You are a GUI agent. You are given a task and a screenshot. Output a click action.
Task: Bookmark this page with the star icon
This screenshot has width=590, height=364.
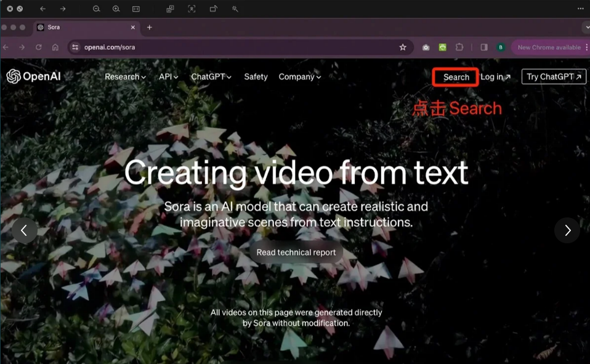(403, 47)
